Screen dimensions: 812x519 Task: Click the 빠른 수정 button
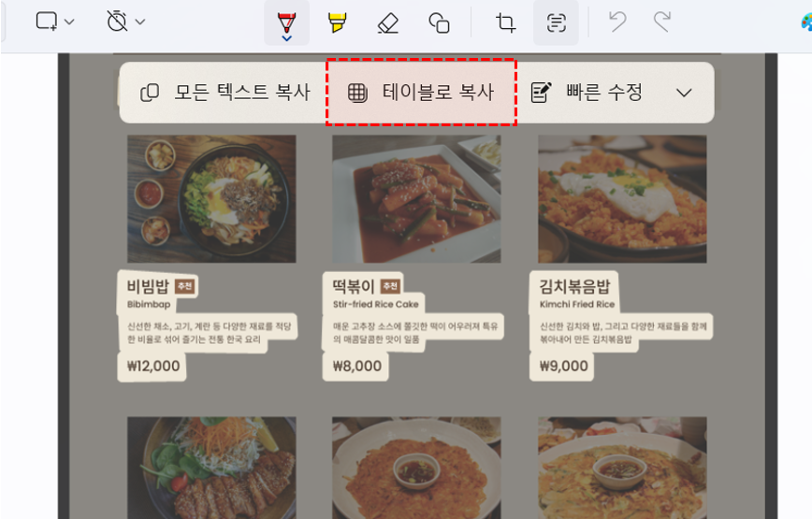click(587, 93)
